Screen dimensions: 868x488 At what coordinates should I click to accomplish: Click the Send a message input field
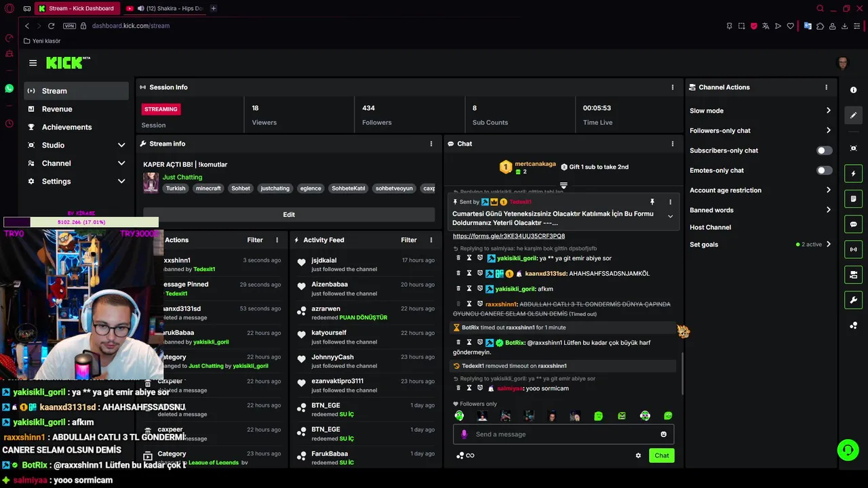click(x=564, y=434)
